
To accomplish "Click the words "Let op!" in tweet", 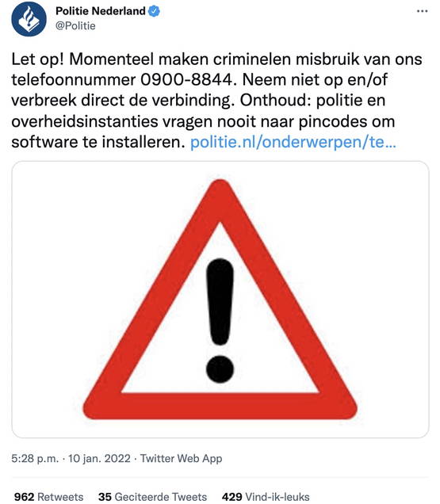I will click(37, 59).
